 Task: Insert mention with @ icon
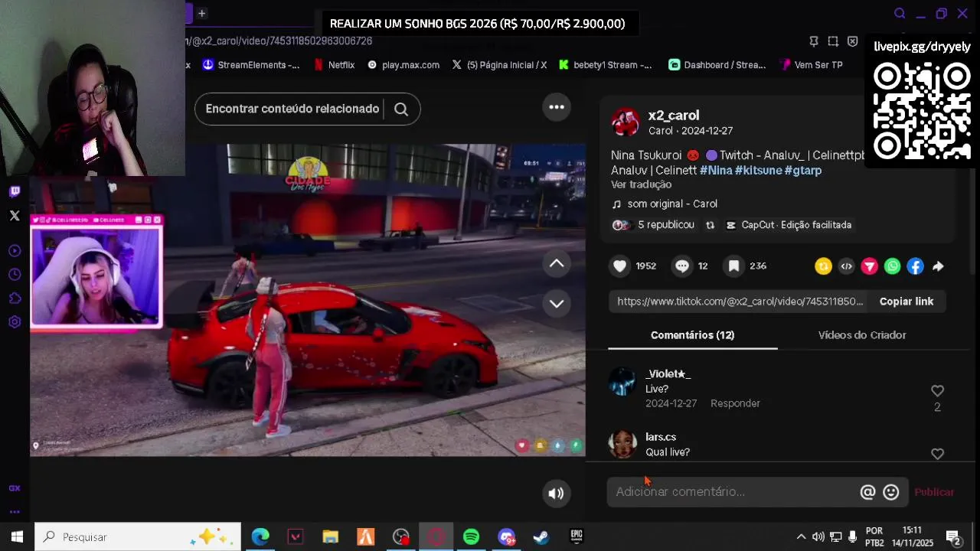click(x=867, y=492)
